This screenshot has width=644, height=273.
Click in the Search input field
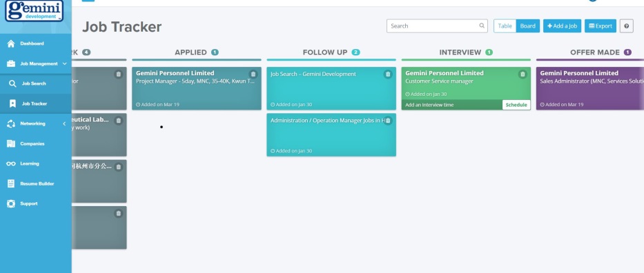[x=437, y=26]
